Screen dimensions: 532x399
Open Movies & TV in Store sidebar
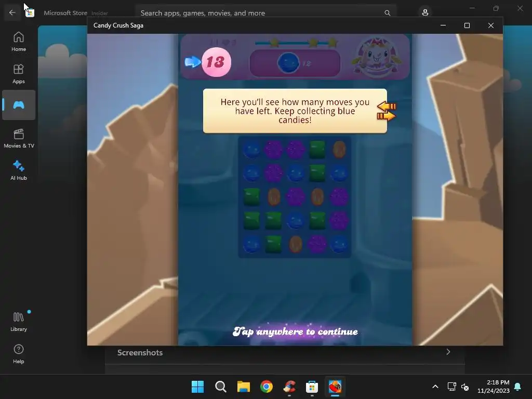pos(19,138)
